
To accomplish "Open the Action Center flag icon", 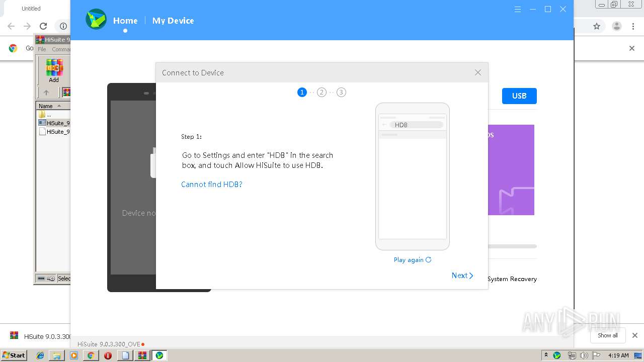I will click(596, 355).
